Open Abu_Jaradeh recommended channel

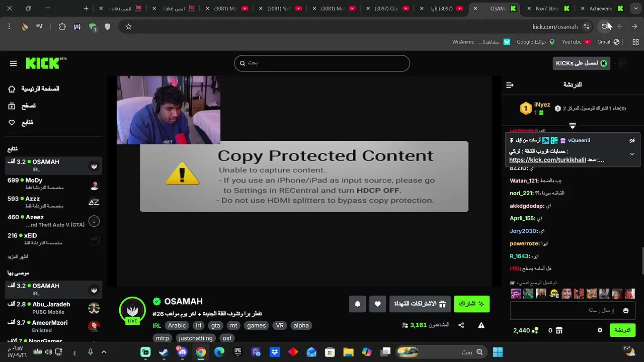[x=53, y=308]
